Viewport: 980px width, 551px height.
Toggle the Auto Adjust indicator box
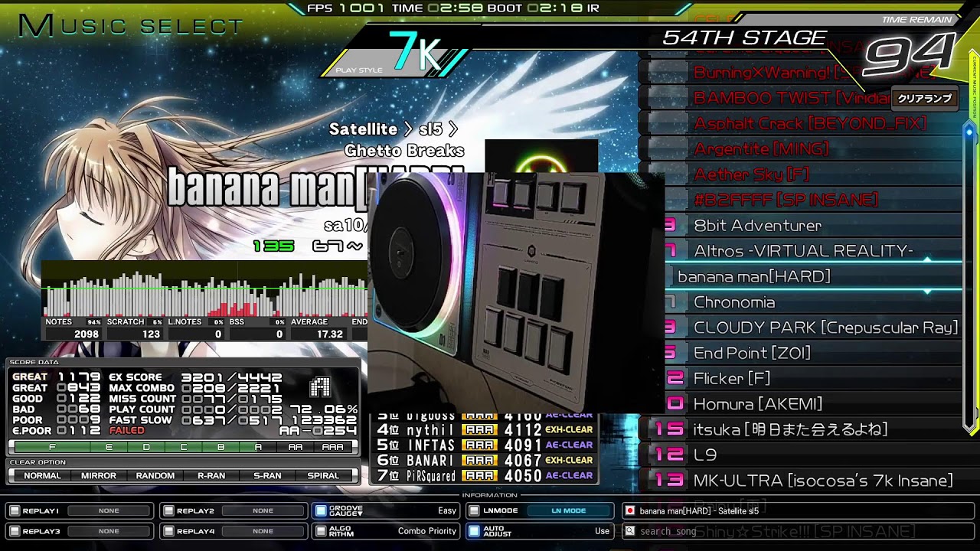coord(474,531)
